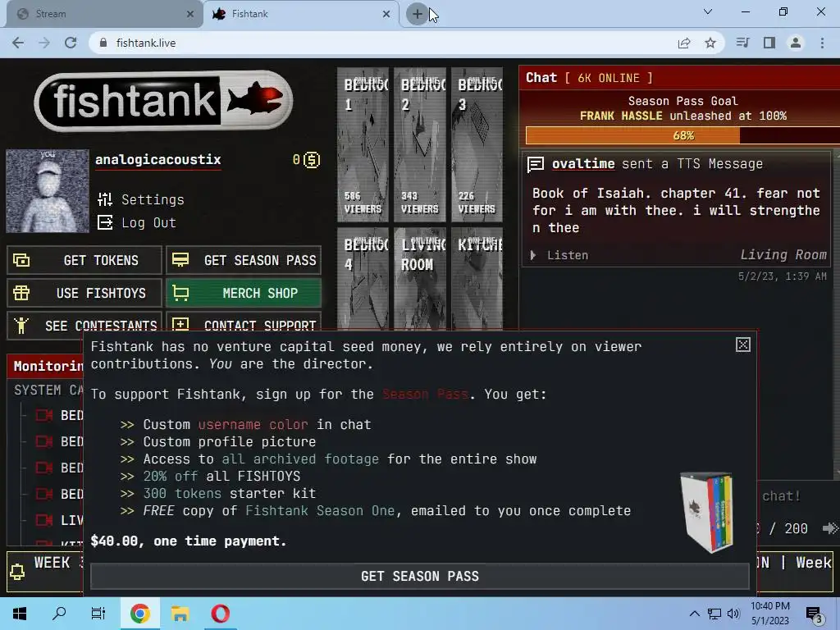Image resolution: width=840 pixels, height=630 pixels.
Task: Reload the fishtank.live page
Action: pos(71,43)
